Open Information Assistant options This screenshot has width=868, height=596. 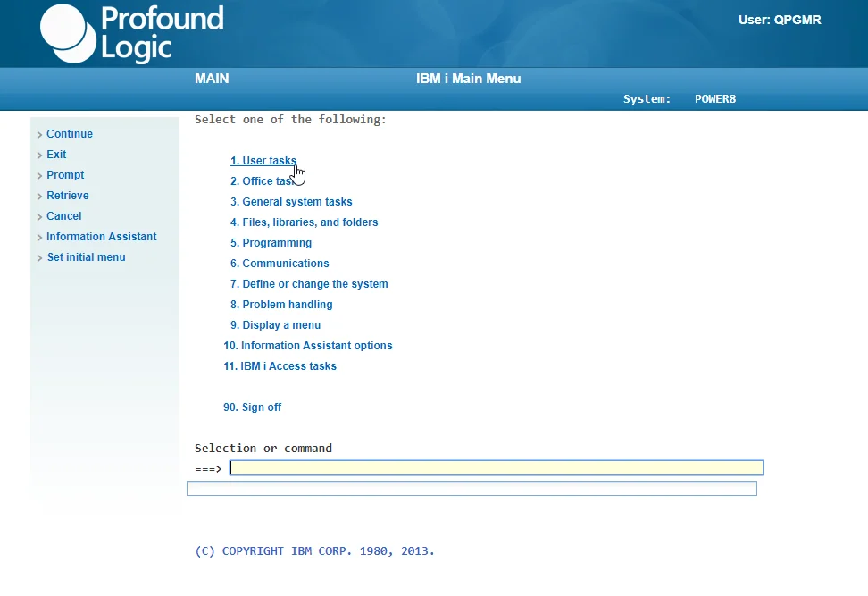pyautogui.click(x=308, y=346)
